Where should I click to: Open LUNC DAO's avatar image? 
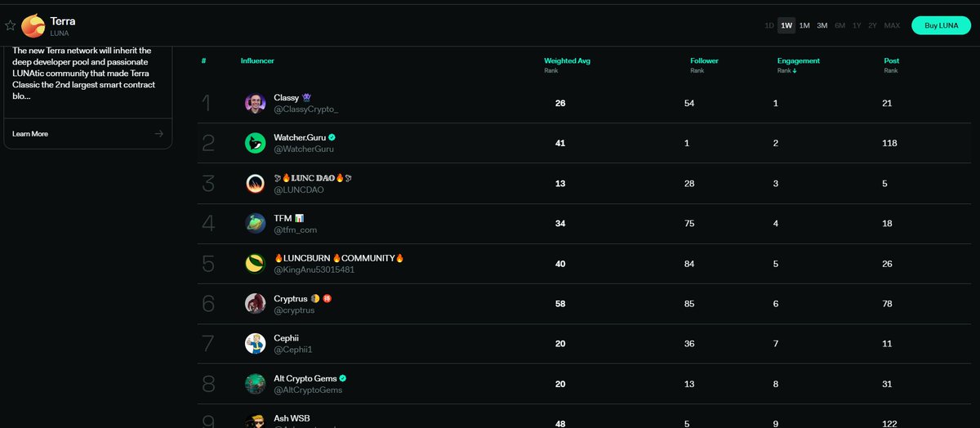pos(256,183)
